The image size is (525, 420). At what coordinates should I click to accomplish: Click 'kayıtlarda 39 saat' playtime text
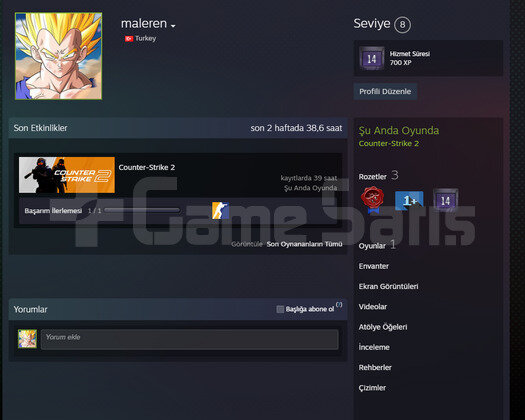tap(309, 178)
